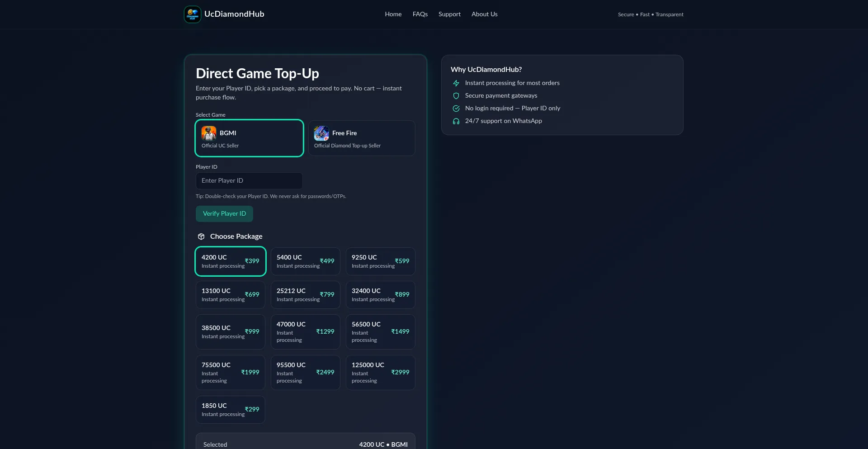The height and width of the screenshot is (449, 868).
Task: Choose the 1850 UC package for ₹299
Action: 230,410
